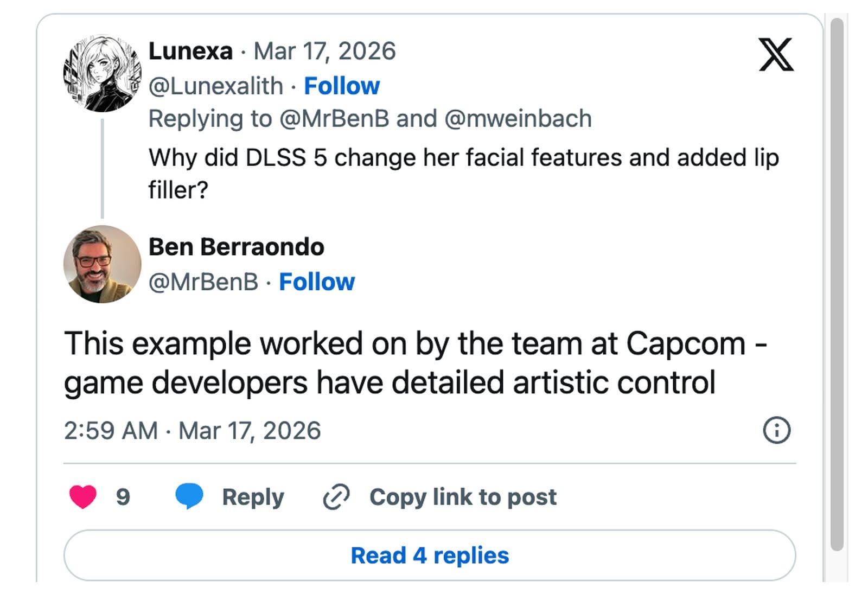Click the 2:59 AM timestamp
Screen dimensions: 868x613
(x=111, y=430)
